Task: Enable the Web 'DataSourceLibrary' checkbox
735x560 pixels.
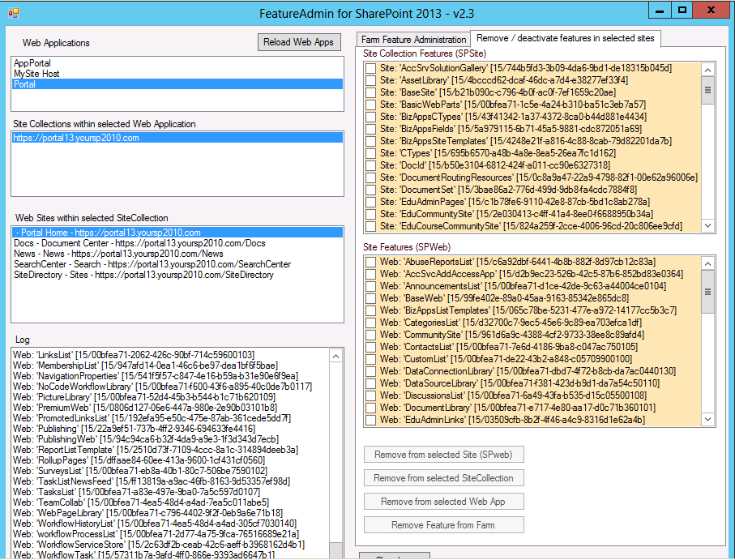Action: coord(371,384)
